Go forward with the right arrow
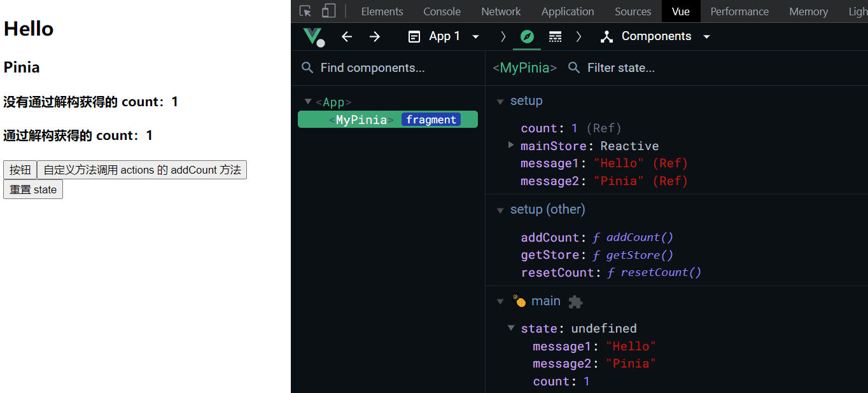Viewport: 868px width, 393px height. click(x=375, y=37)
